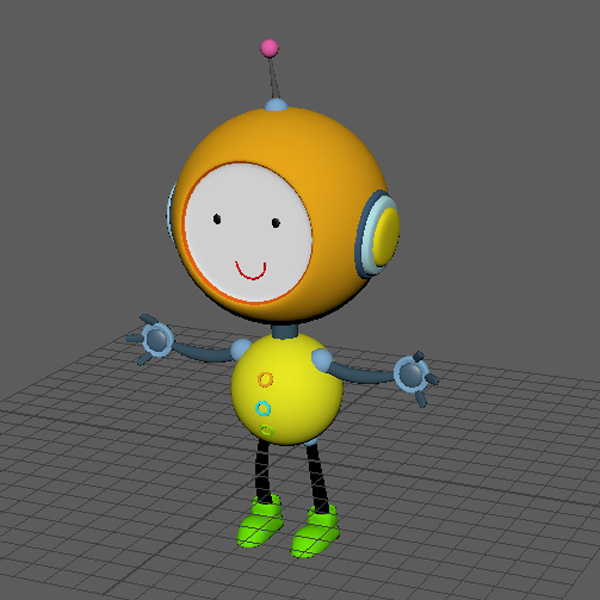
Task: Select the cyan ring button on the body
Action: point(263,408)
